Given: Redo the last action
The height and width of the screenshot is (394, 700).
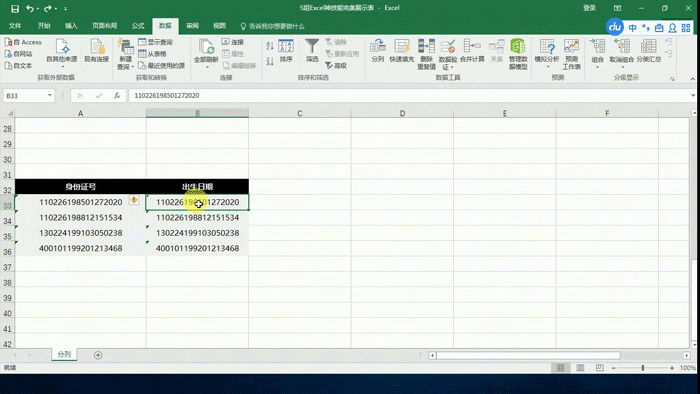Looking at the screenshot, I should (x=47, y=8).
